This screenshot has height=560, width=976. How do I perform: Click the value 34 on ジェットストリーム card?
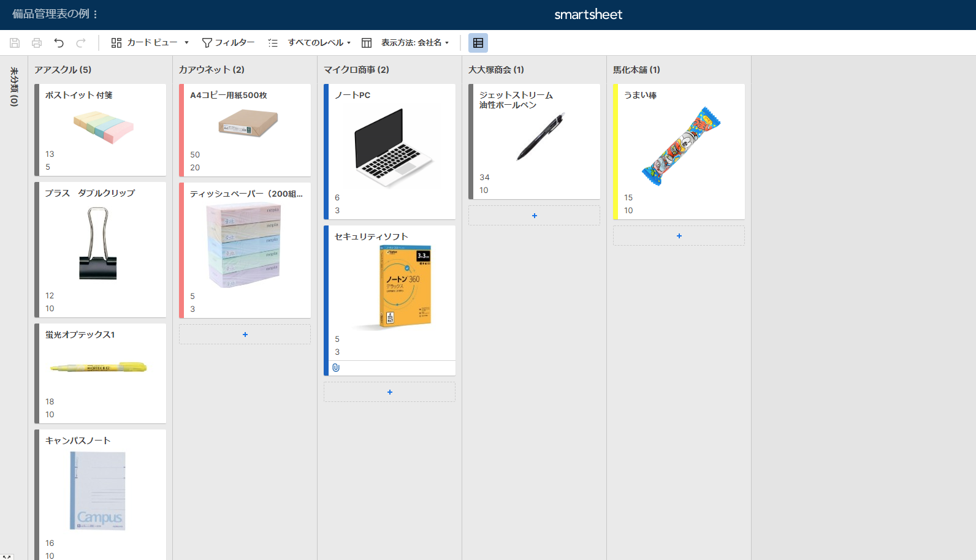(484, 177)
